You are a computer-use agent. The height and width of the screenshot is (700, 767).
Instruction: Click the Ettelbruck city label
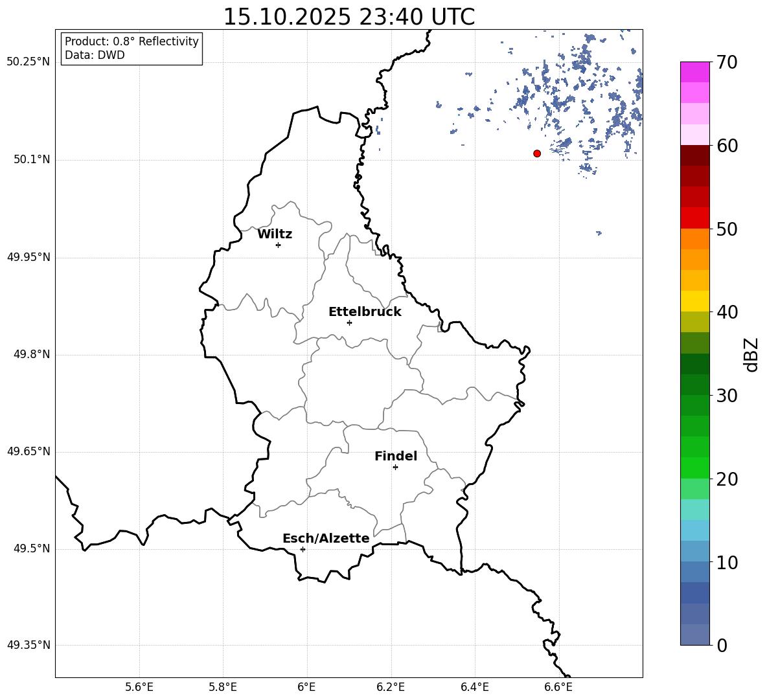coord(365,312)
